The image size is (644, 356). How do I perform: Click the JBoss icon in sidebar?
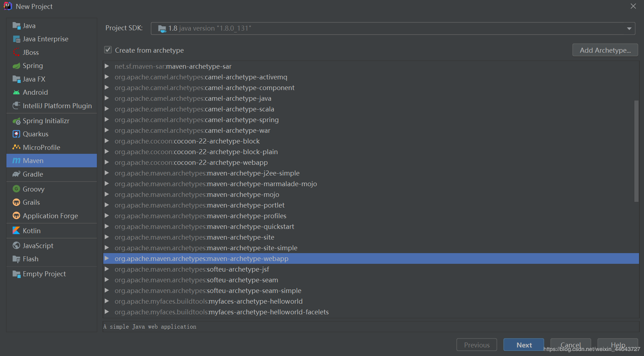[x=16, y=52]
